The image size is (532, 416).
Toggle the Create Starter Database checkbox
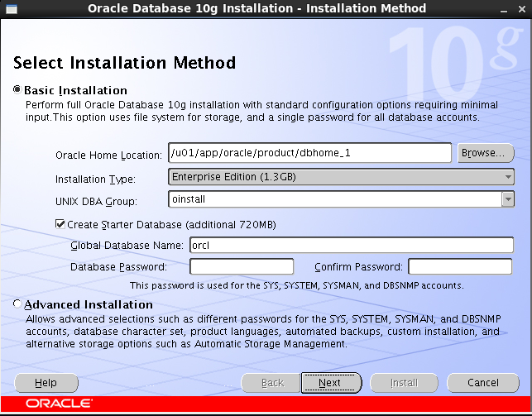click(x=60, y=224)
